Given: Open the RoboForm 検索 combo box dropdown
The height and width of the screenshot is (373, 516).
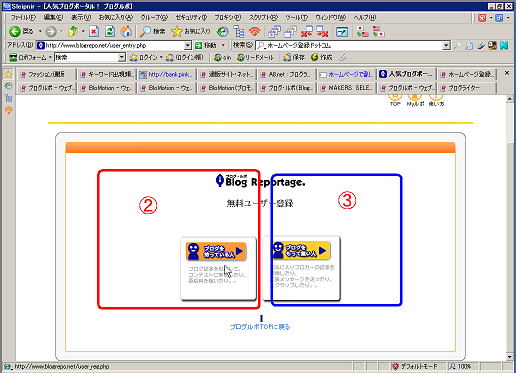Looking at the screenshot, I should tap(122, 58).
